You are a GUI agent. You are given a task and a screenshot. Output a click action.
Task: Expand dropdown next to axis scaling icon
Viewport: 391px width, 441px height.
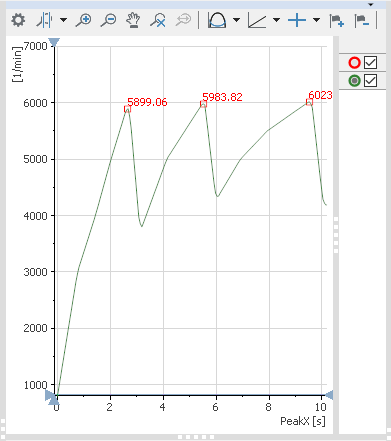point(276,20)
